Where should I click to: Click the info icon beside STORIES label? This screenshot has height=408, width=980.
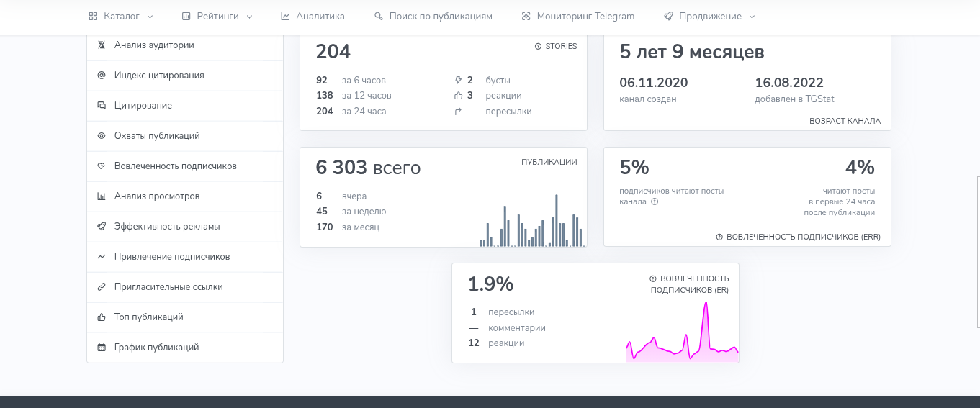[x=538, y=46]
